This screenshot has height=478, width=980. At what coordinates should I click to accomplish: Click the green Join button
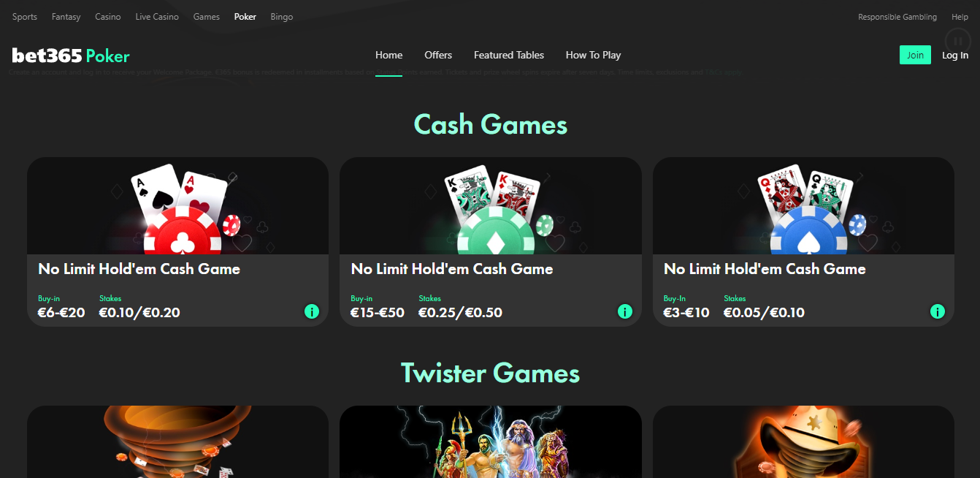[915, 55]
